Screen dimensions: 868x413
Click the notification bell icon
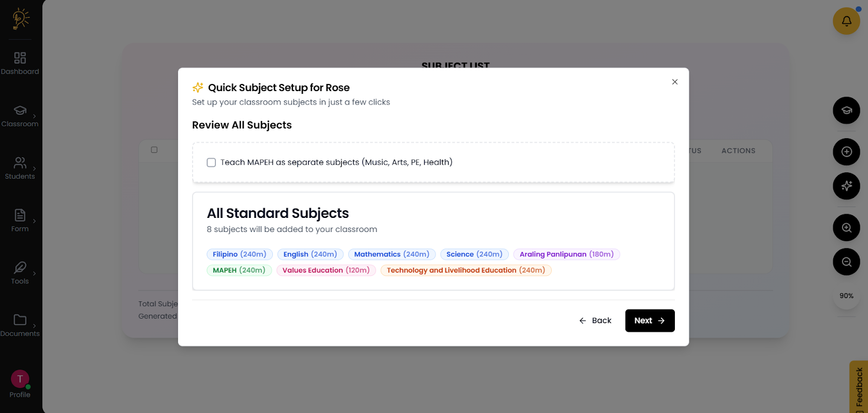point(846,21)
